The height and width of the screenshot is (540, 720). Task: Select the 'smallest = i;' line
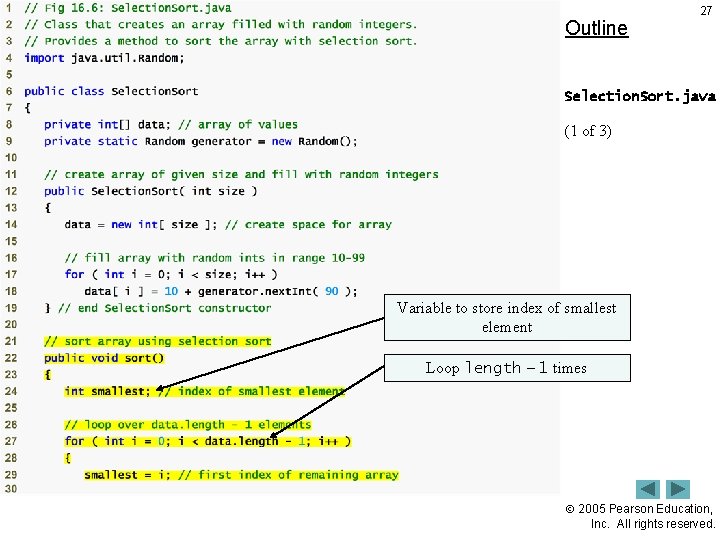tap(242, 474)
